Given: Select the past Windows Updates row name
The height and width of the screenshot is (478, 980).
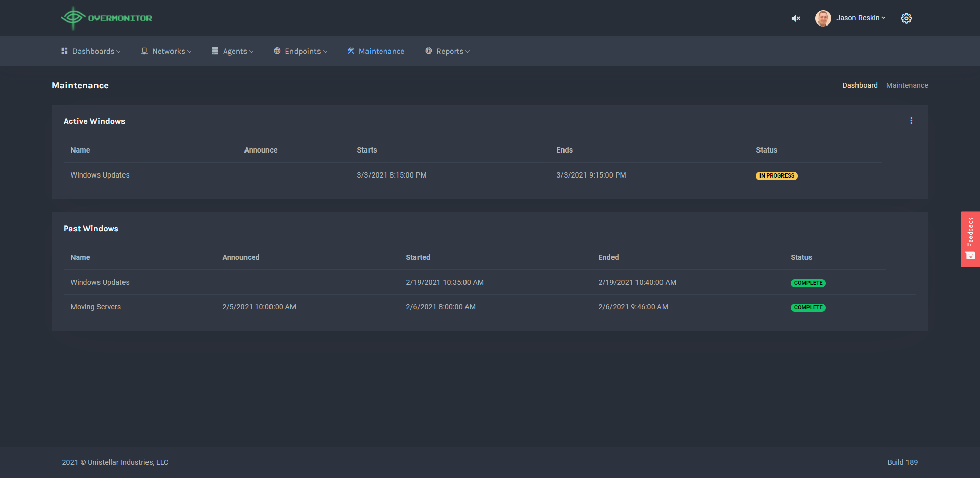Looking at the screenshot, I should (x=100, y=282).
